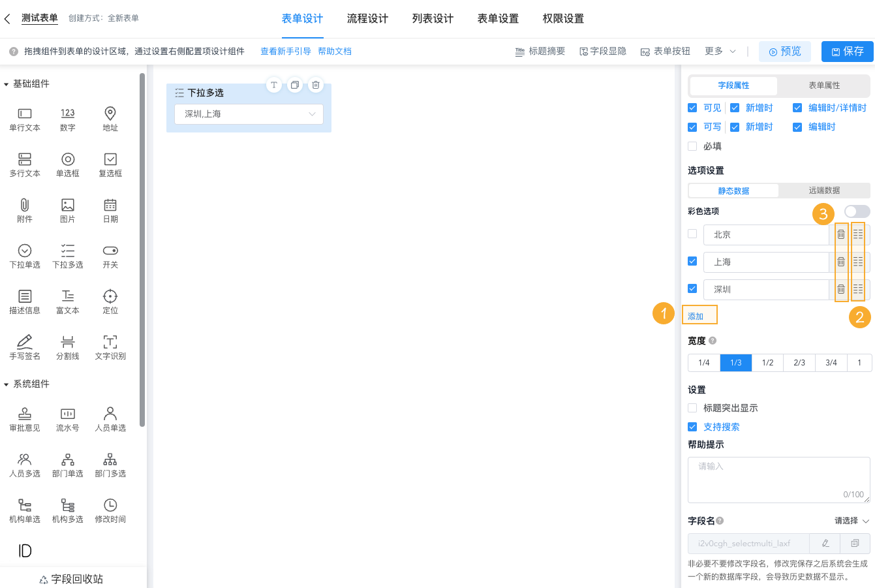Select the 日期 (Date) component
Viewport: 875px width, 588px height.
[110, 210]
